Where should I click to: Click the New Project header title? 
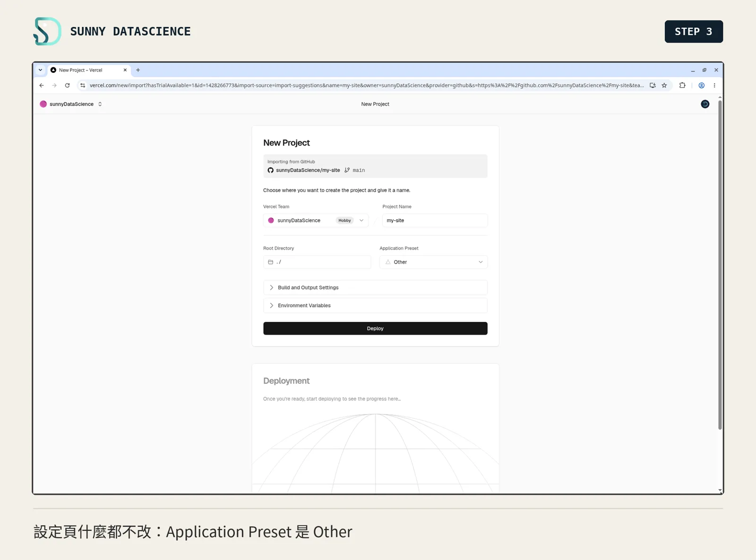tap(375, 104)
